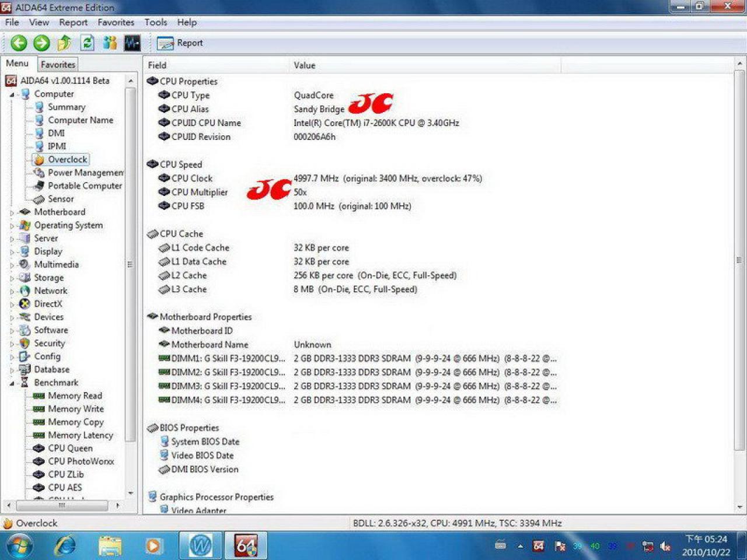This screenshot has width=747, height=560.
Task: Open the View menu
Action: pyautogui.click(x=39, y=22)
